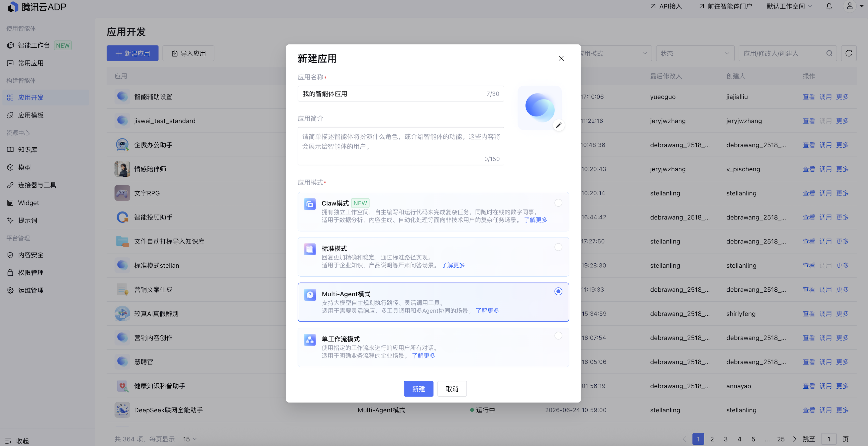
Task: Click the 单工作流模式 mode icon
Action: (x=310, y=340)
